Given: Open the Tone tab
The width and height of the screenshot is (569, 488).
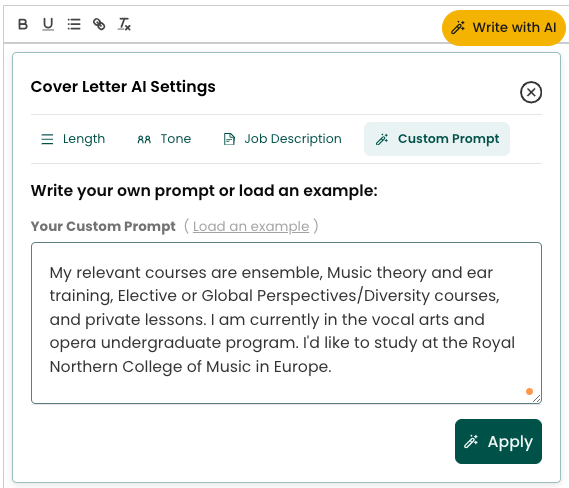Looking at the screenshot, I should coord(164,139).
